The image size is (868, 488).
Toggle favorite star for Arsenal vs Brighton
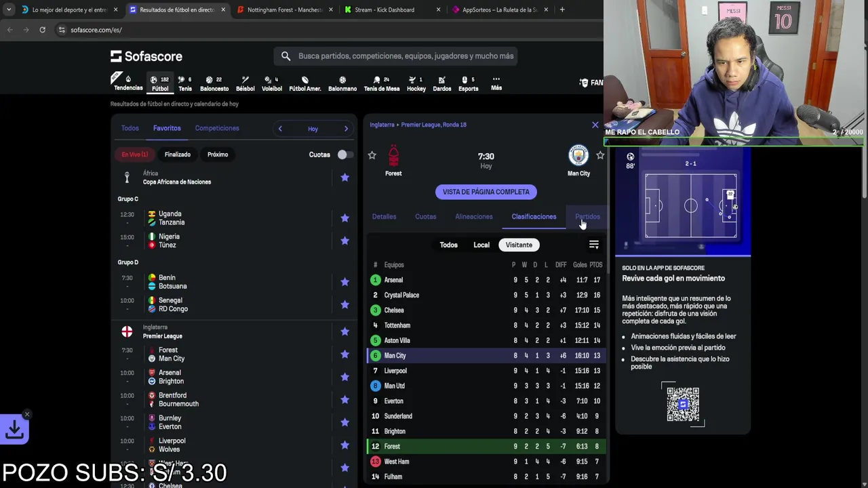click(x=344, y=377)
